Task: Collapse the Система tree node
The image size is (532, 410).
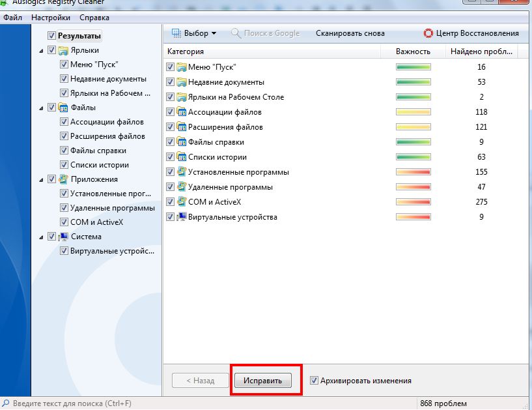Action: coord(42,237)
